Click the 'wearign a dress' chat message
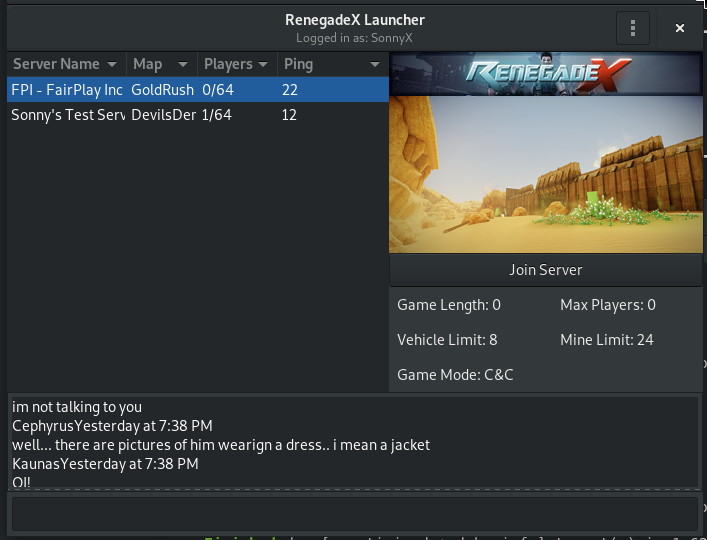The width and height of the screenshot is (707, 540). click(x=221, y=445)
